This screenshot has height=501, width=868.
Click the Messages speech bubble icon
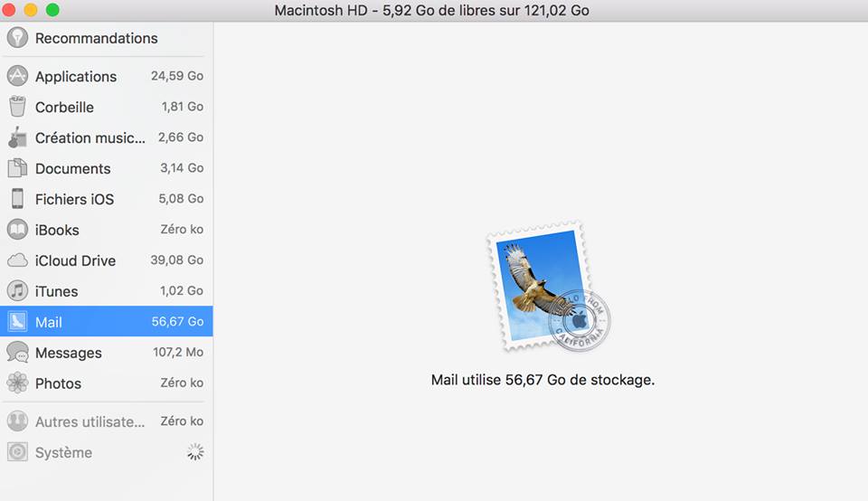(17, 352)
